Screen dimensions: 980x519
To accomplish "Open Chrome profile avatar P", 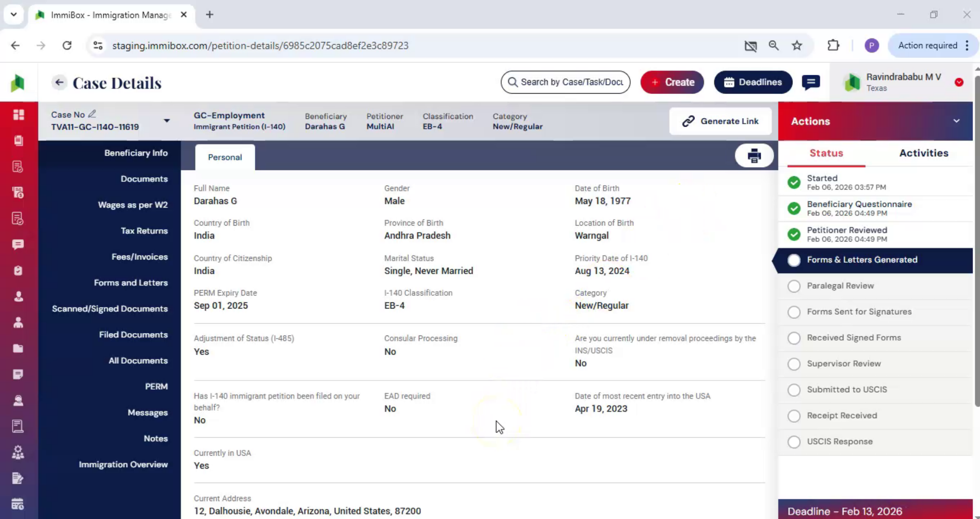I will coord(871,45).
